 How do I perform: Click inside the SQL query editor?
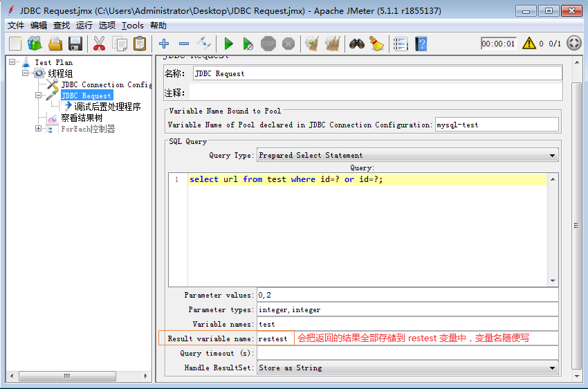(367, 230)
